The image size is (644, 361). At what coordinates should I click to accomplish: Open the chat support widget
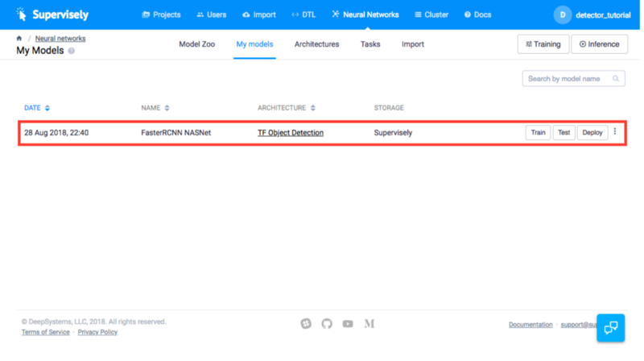pyautogui.click(x=611, y=328)
